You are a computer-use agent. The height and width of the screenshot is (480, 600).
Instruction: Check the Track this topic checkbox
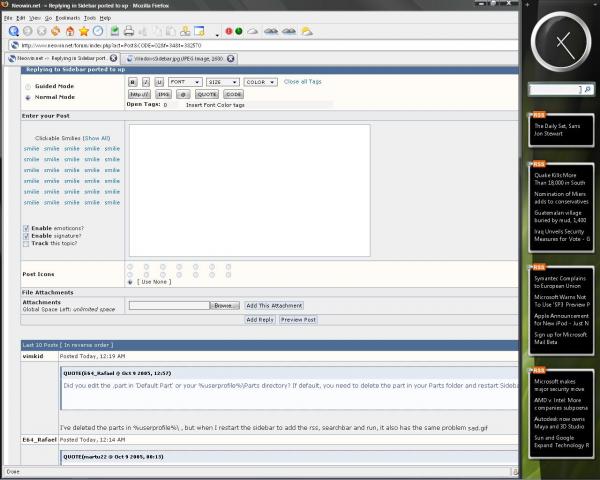tap(26, 244)
